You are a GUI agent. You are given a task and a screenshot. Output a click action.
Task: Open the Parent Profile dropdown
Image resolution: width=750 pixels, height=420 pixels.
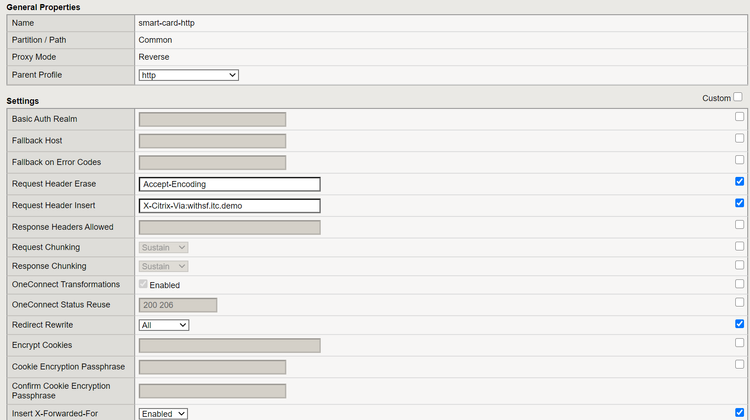coord(188,75)
